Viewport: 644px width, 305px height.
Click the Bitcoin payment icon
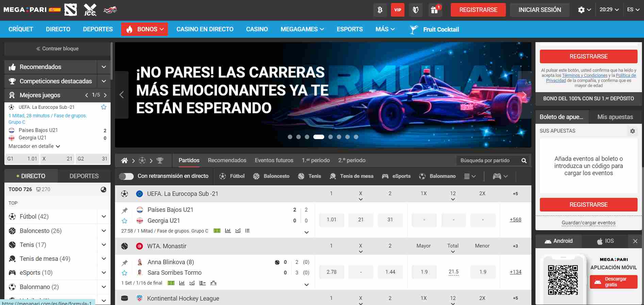(380, 10)
